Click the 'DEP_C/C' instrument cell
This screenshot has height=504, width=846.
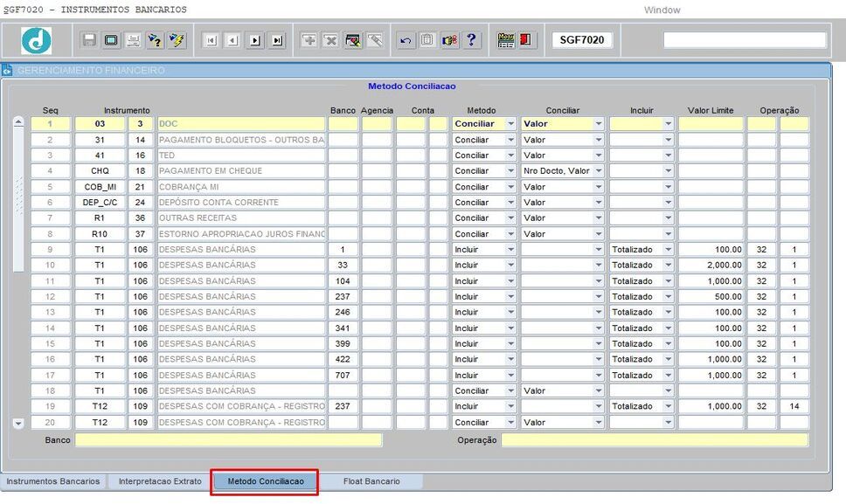click(100, 203)
